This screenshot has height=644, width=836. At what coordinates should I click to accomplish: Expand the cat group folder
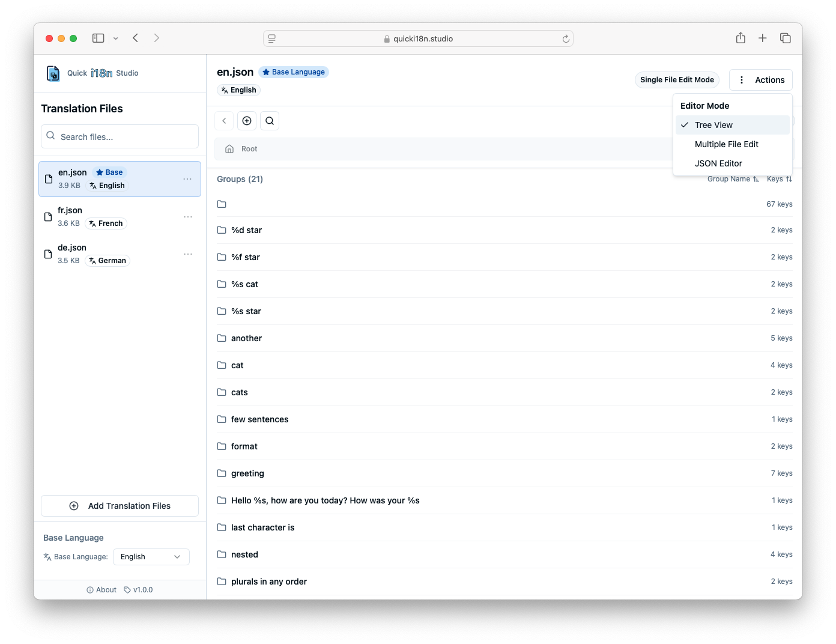(x=237, y=365)
